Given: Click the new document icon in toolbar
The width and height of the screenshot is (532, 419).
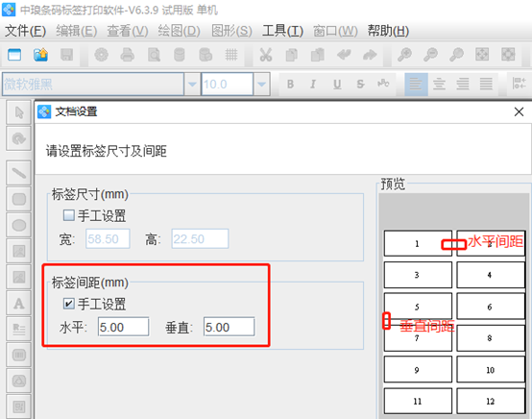Looking at the screenshot, I should click(x=14, y=55).
